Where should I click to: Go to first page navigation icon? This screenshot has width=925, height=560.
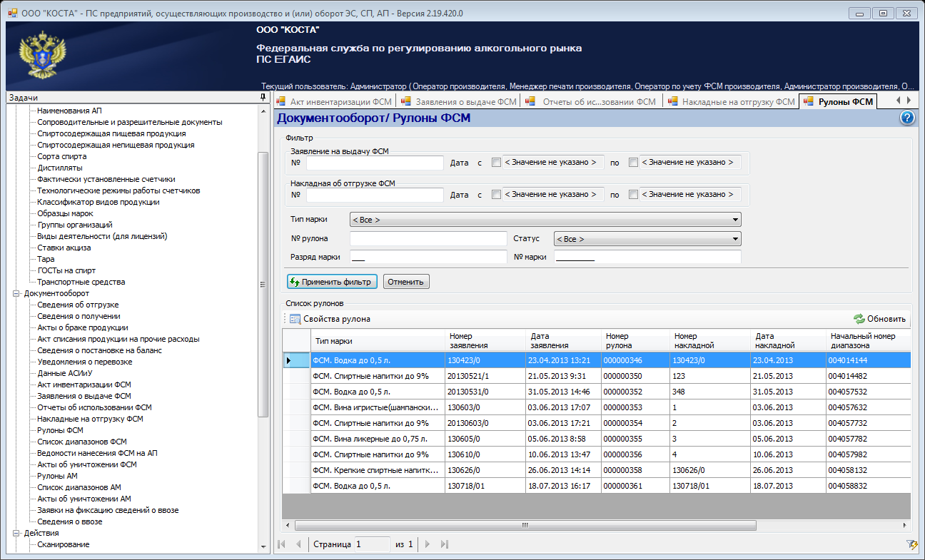282,544
